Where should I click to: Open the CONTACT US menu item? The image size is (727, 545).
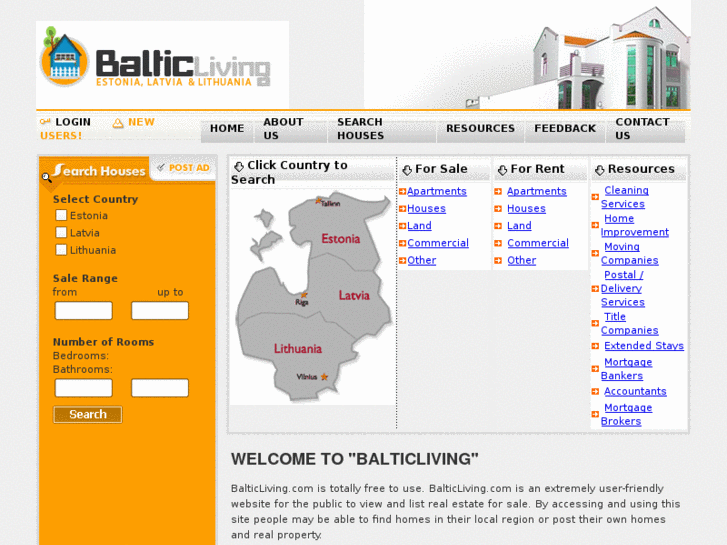point(645,128)
